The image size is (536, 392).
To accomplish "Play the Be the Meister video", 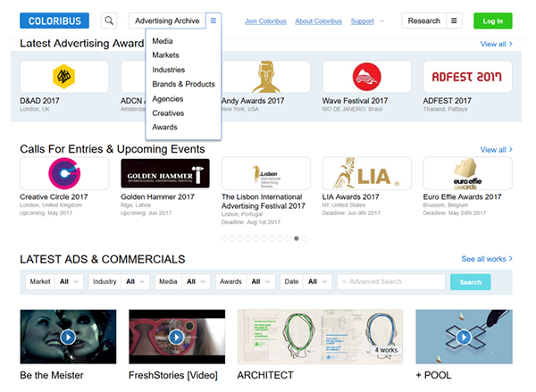I will pos(68,337).
